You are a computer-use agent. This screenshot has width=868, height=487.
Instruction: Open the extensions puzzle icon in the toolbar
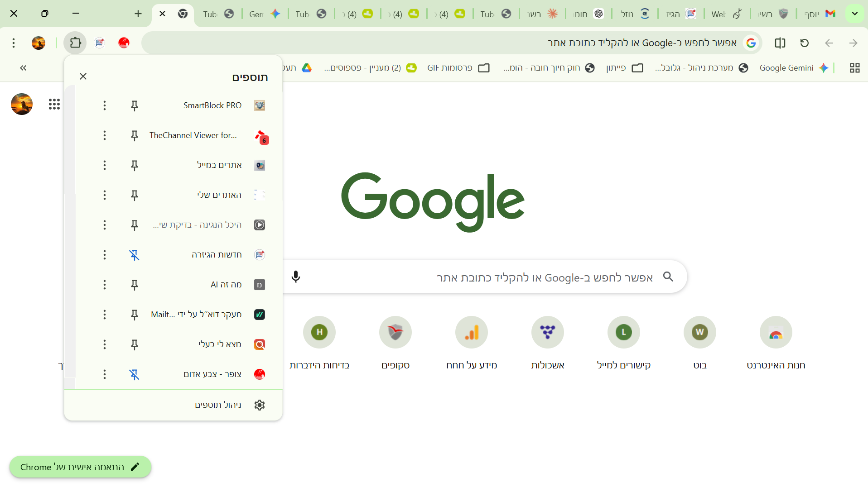click(x=75, y=43)
